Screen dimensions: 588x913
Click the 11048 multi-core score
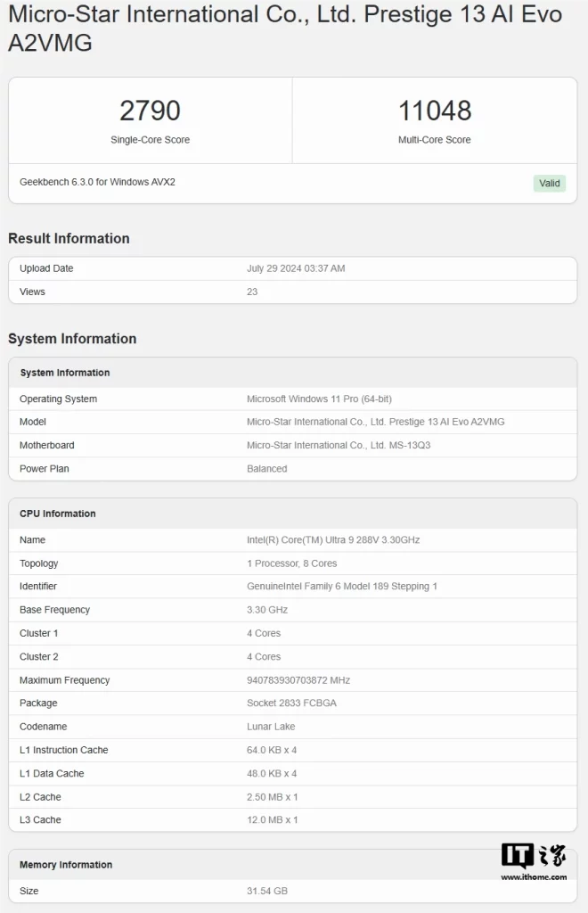pyautogui.click(x=434, y=111)
